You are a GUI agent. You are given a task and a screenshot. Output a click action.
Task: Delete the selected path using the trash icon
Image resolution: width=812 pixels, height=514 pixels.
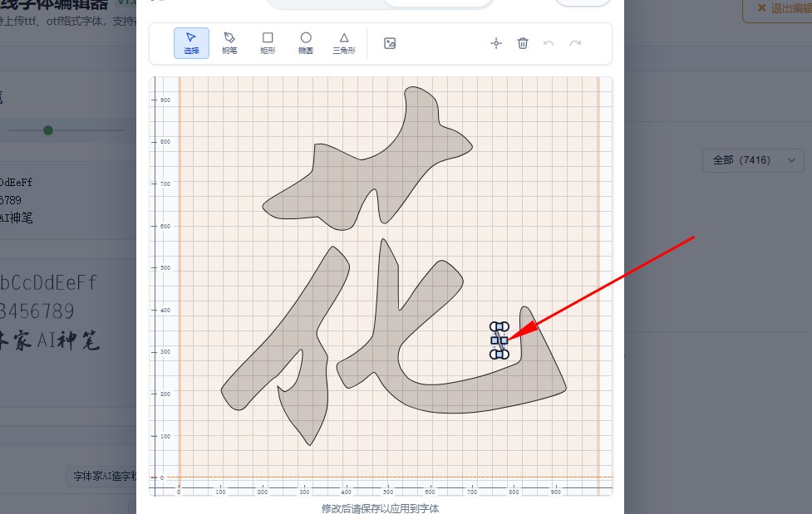tap(523, 43)
